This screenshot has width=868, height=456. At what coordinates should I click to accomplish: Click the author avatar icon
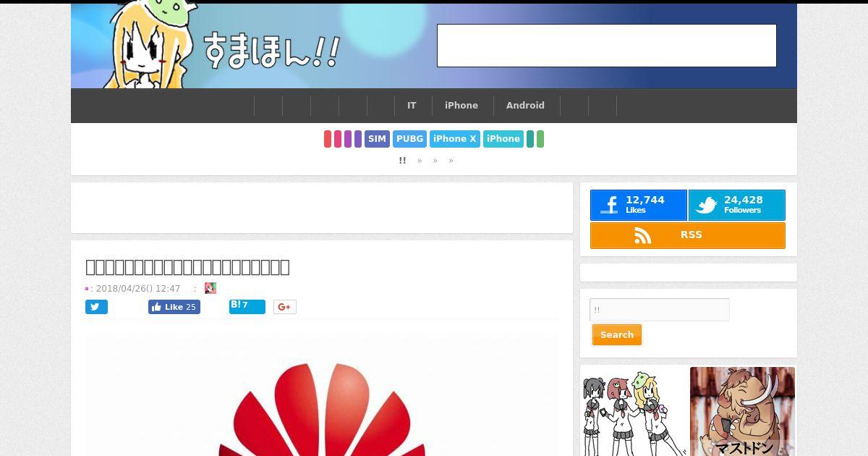pos(210,288)
